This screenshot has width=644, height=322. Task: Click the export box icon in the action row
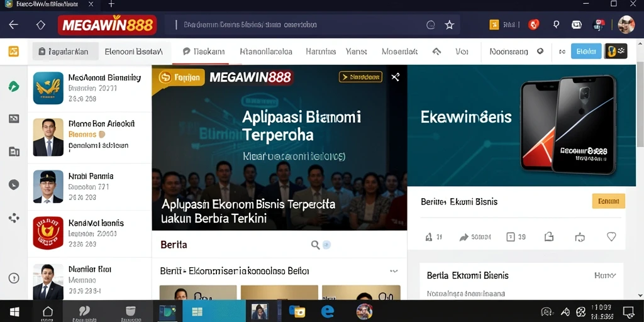click(x=548, y=236)
